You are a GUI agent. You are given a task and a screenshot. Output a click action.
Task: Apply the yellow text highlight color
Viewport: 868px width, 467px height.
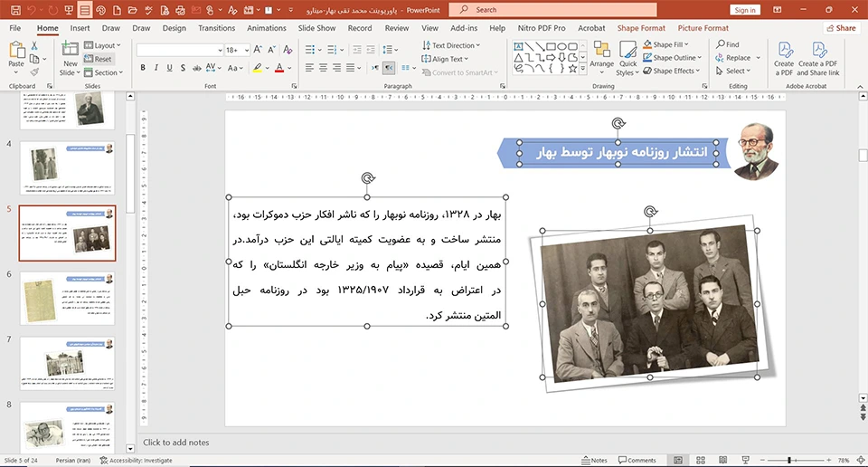[257, 68]
